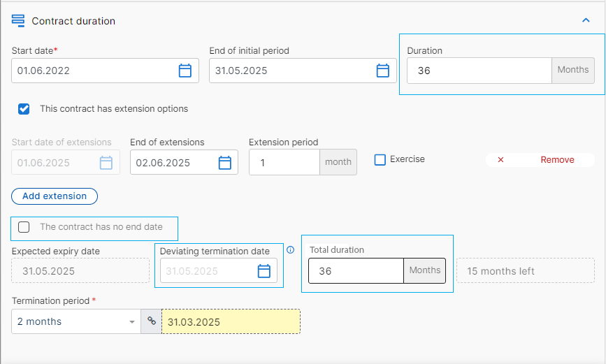The height and width of the screenshot is (364, 606).
Task: Uncheck 'This contract has extension options'
Action: click(x=24, y=109)
